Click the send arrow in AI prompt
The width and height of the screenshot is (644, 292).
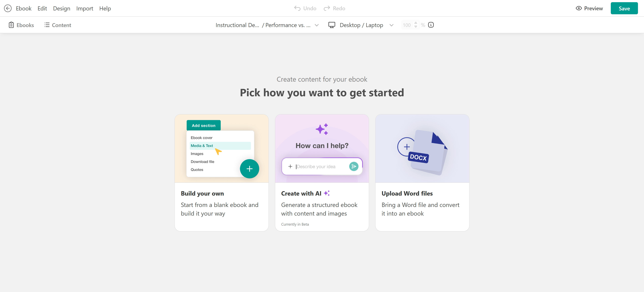tap(354, 166)
